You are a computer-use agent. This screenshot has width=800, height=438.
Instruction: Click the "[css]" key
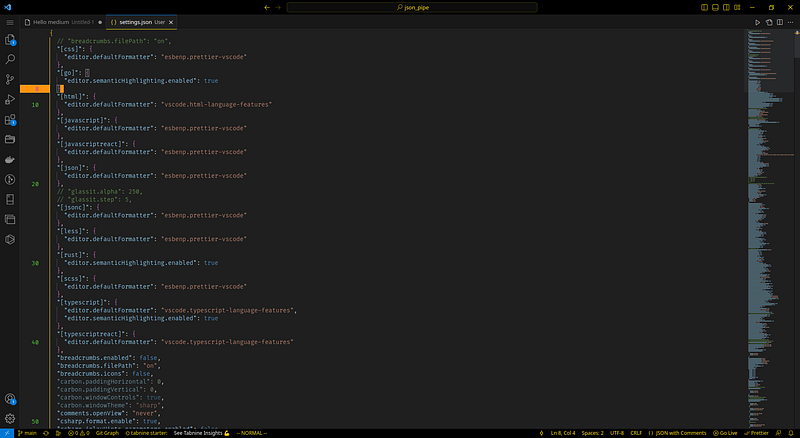(x=71, y=49)
